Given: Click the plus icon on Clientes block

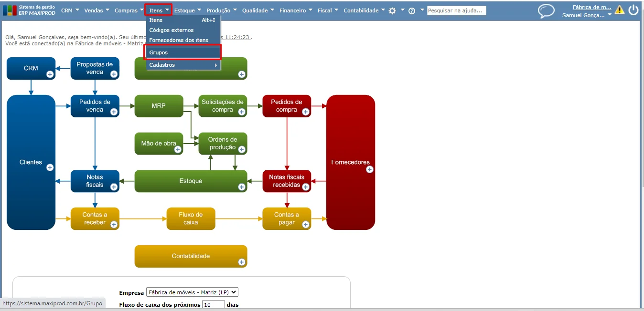Looking at the screenshot, I should 50,167.
